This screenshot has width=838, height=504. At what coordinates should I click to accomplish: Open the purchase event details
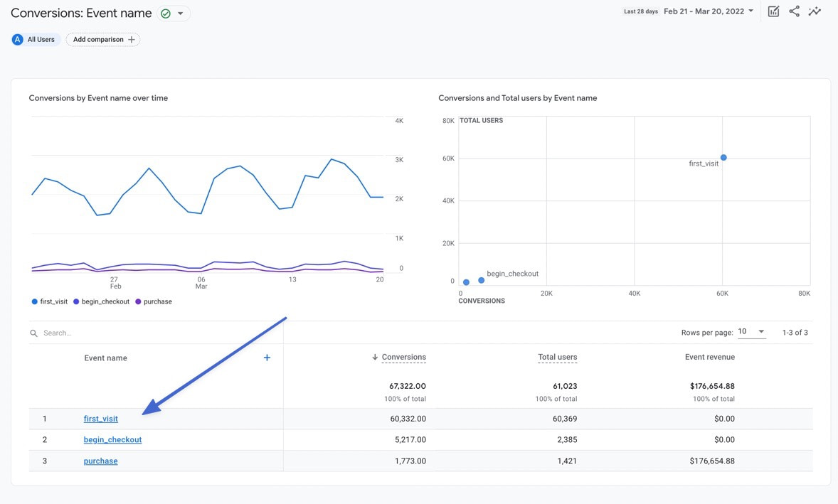click(x=100, y=461)
